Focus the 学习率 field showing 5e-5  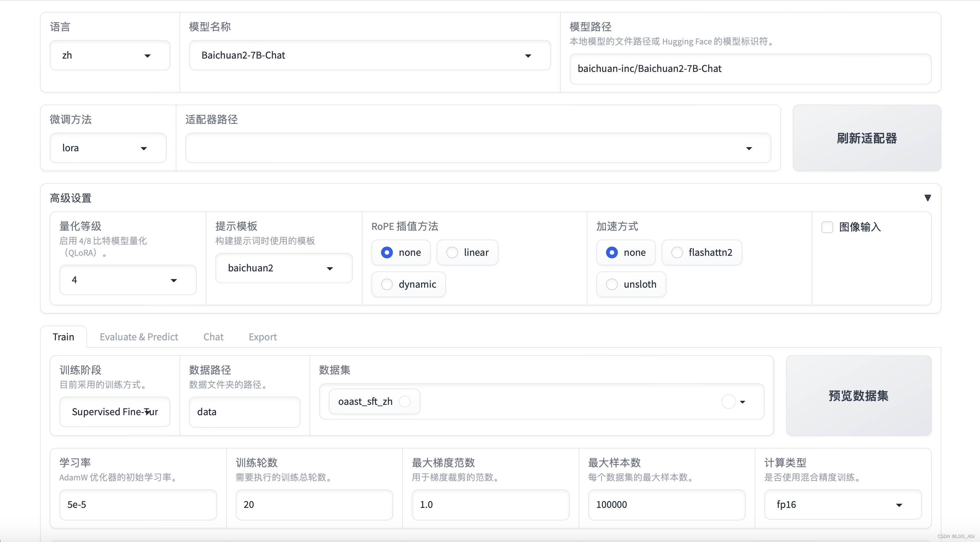click(x=138, y=505)
